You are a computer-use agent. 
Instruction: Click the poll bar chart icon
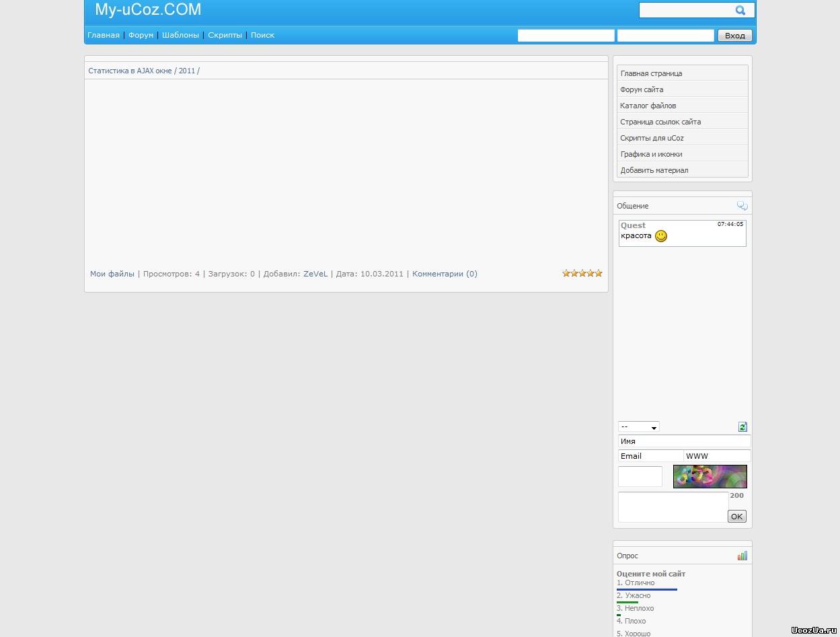click(742, 556)
